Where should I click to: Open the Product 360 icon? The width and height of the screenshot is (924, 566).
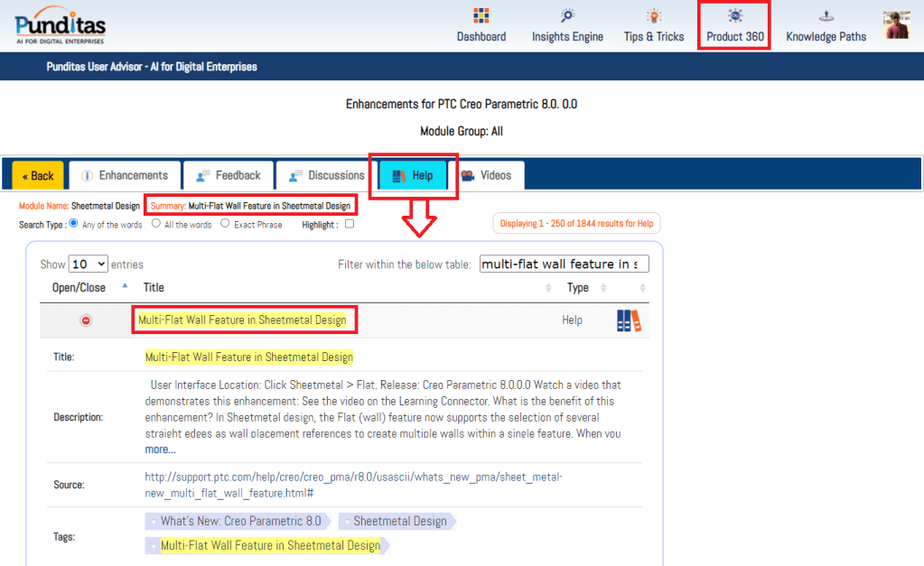click(x=735, y=16)
